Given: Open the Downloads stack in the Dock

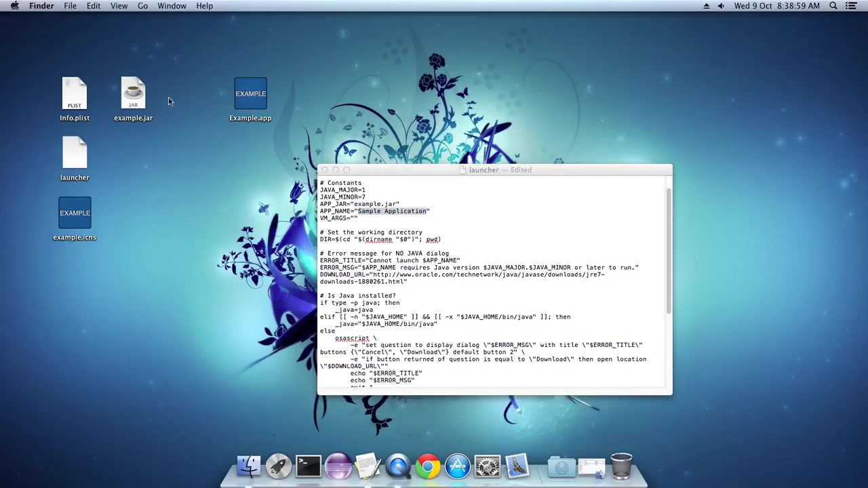Looking at the screenshot, I should (561, 466).
